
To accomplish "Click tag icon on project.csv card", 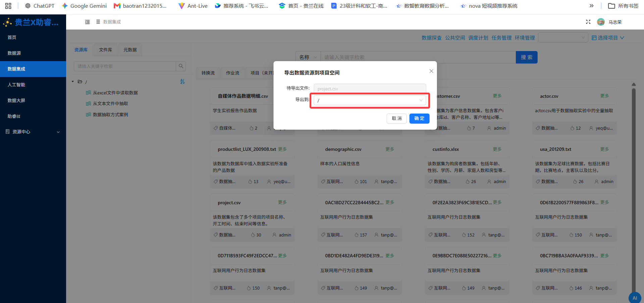I will (215, 235).
